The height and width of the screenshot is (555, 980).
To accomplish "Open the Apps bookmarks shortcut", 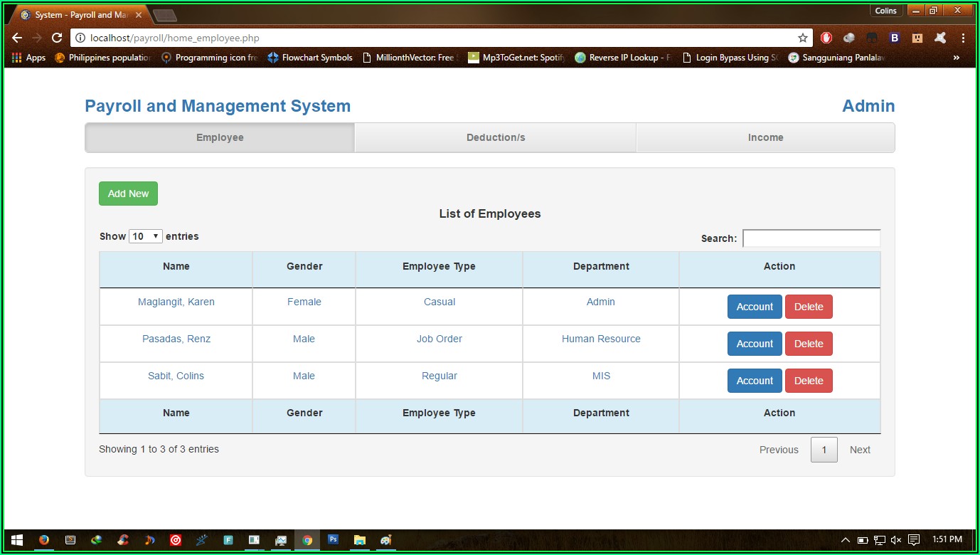I will pos(29,58).
